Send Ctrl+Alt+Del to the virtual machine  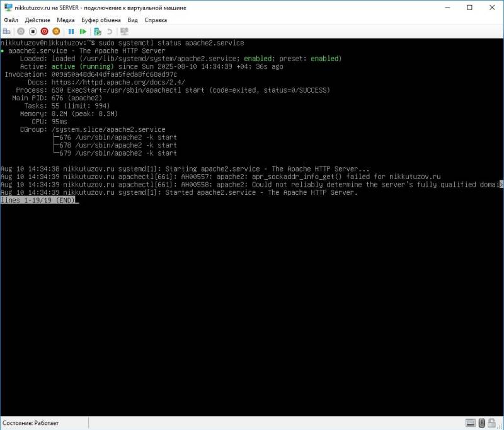7,31
